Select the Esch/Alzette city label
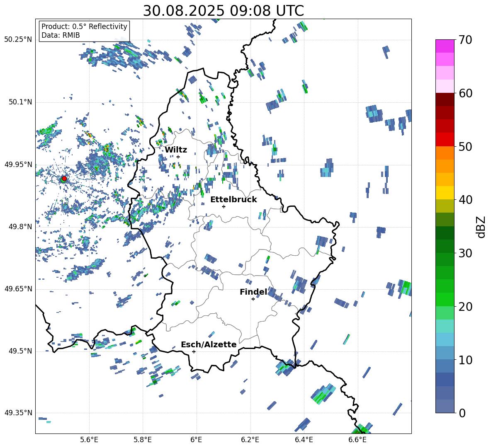Viewport: 491px width, 448px height. click(209, 344)
